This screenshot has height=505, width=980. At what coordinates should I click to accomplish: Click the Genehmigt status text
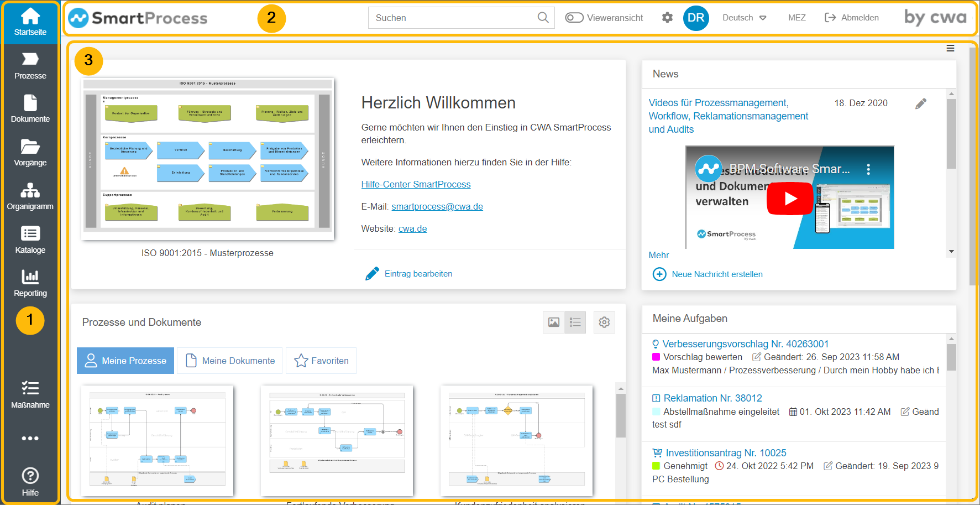point(685,466)
